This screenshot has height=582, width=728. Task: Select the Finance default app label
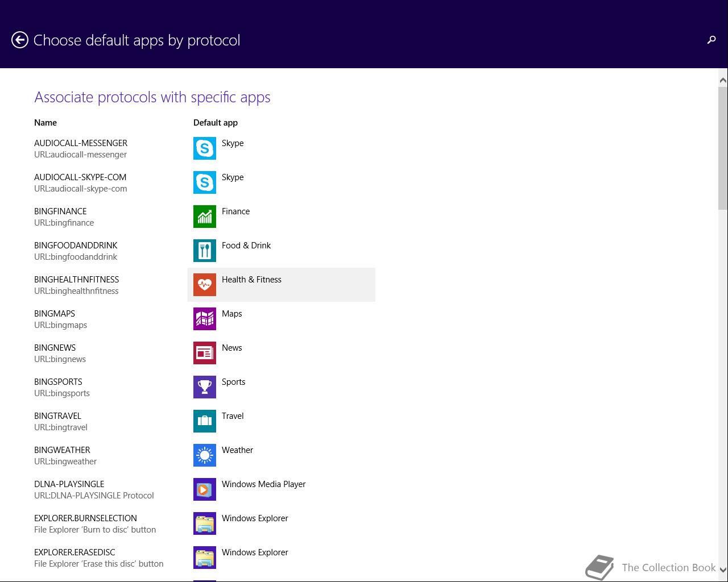[x=235, y=211]
